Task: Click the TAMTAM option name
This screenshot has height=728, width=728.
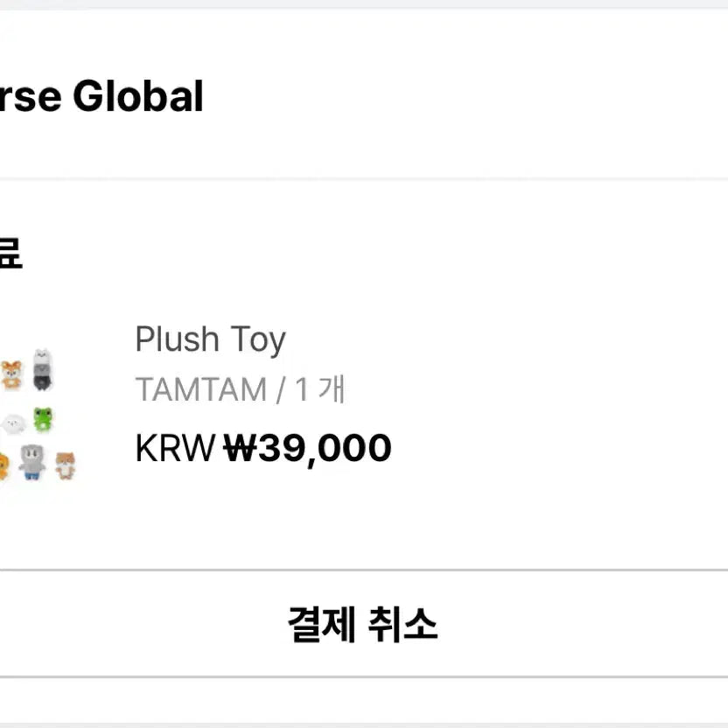Action: [x=200, y=389]
